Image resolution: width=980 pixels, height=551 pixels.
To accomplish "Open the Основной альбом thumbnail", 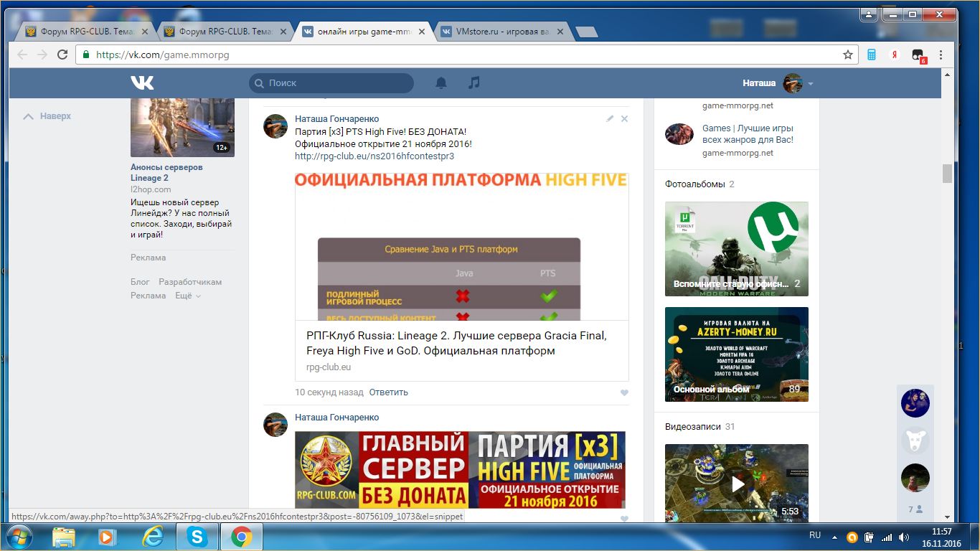I will [737, 354].
